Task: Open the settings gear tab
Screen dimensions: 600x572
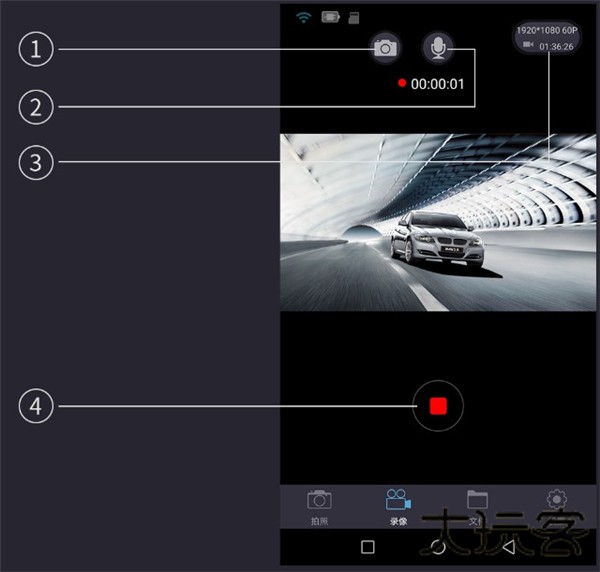Action: 556,504
